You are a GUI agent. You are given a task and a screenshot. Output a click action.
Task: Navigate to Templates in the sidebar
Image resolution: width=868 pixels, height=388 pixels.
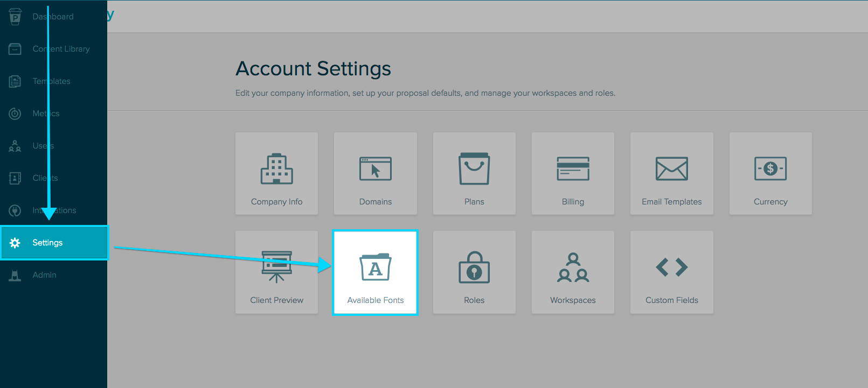51,81
